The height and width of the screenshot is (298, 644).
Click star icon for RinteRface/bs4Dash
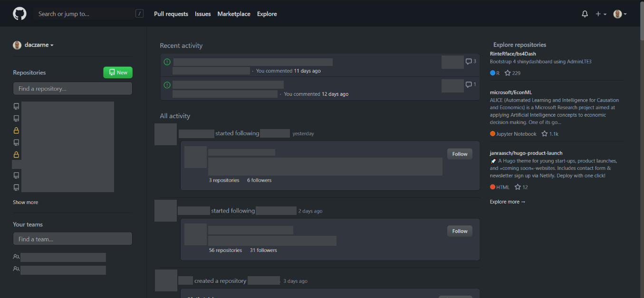click(x=508, y=73)
